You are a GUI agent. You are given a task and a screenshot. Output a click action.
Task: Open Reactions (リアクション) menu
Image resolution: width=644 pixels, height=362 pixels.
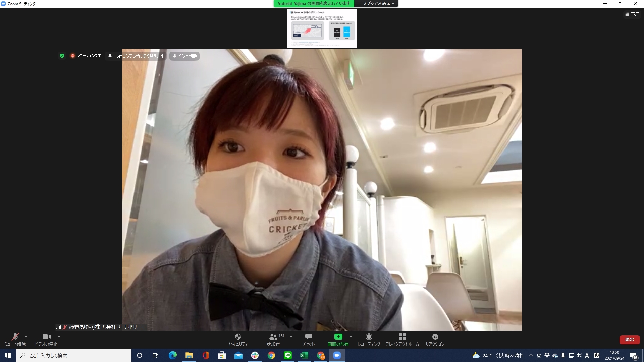435,339
